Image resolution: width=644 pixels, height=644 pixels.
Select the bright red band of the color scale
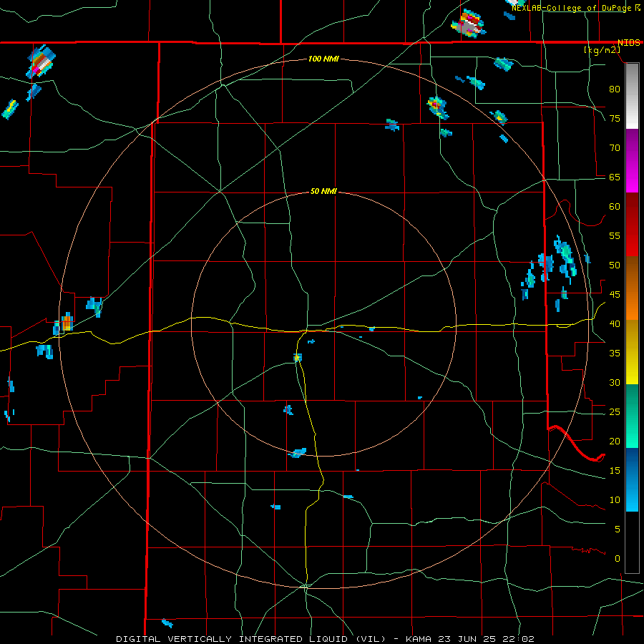pos(632,225)
